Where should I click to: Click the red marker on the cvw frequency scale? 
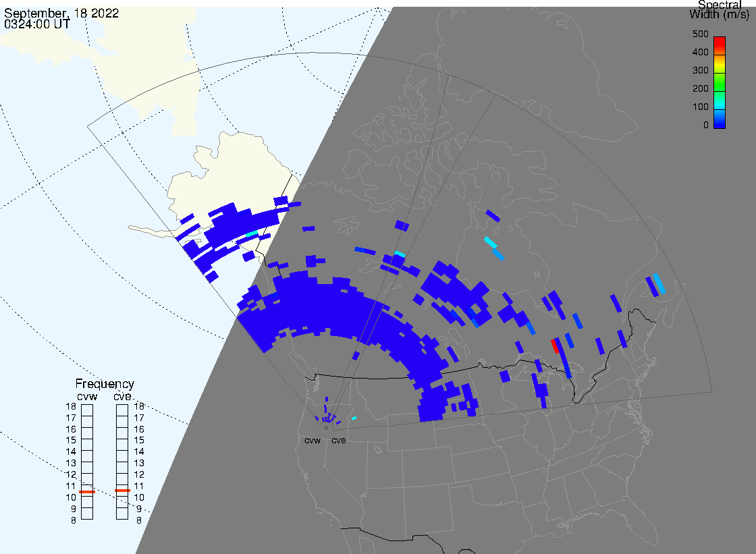pyautogui.click(x=87, y=492)
